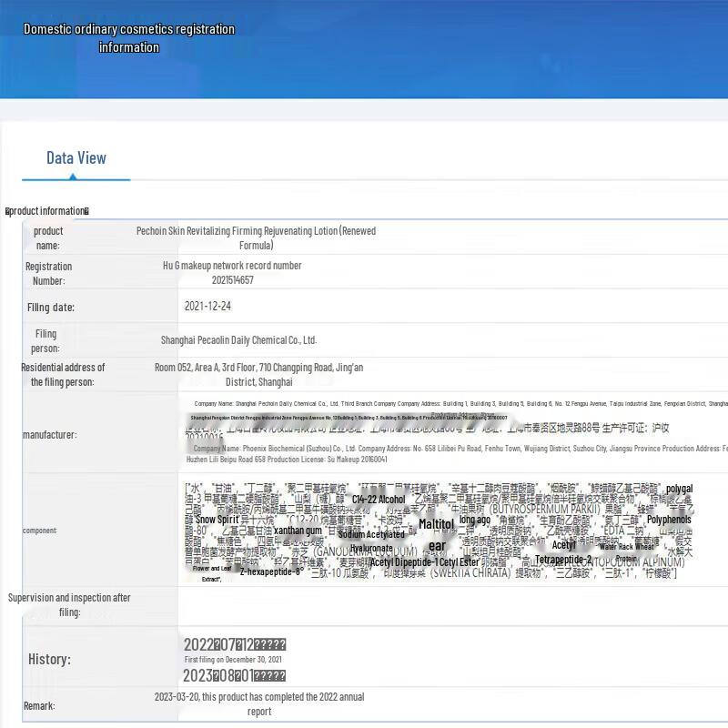
Task: Click the filing person's Changping Road address
Action: point(258,374)
